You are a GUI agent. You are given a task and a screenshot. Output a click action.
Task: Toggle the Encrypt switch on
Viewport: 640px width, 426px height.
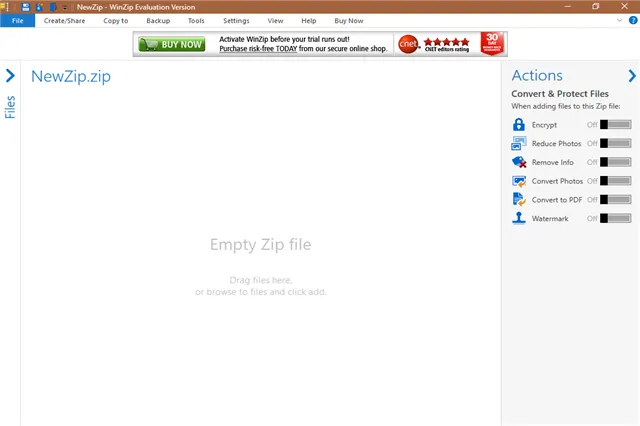616,124
